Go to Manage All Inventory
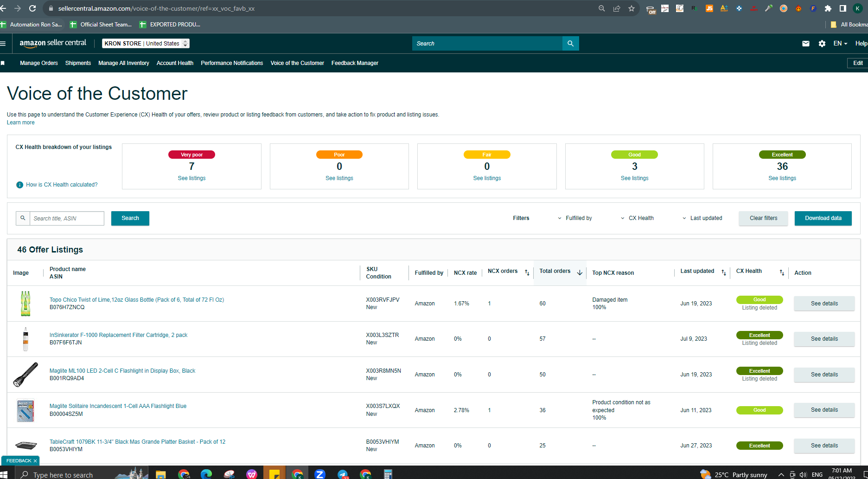This screenshot has height=479, width=868. click(124, 63)
